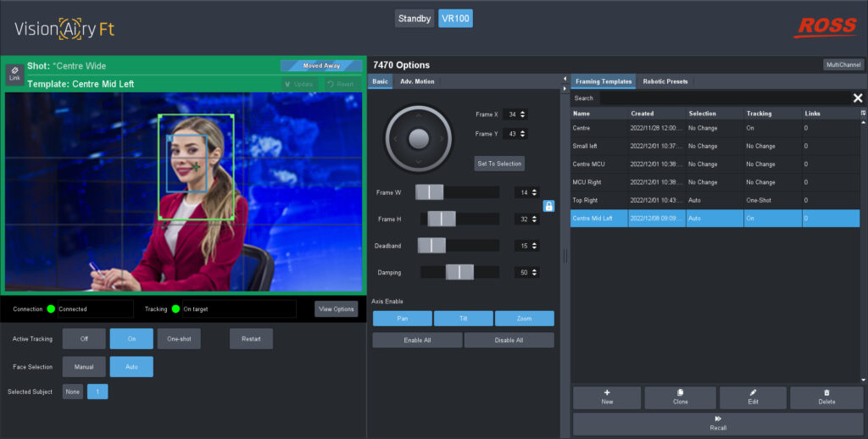
Task: Click the templates list scrollbar
Action: point(863,251)
